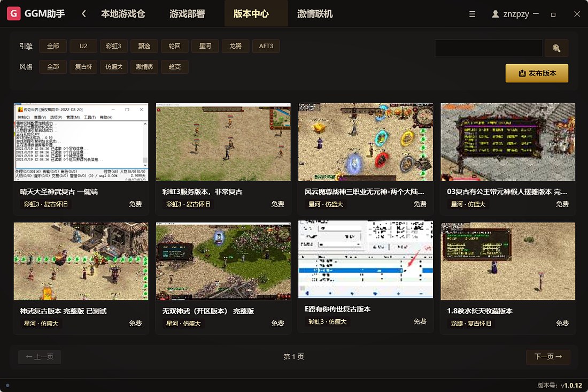Filter style by 复古怀旧

83,67
